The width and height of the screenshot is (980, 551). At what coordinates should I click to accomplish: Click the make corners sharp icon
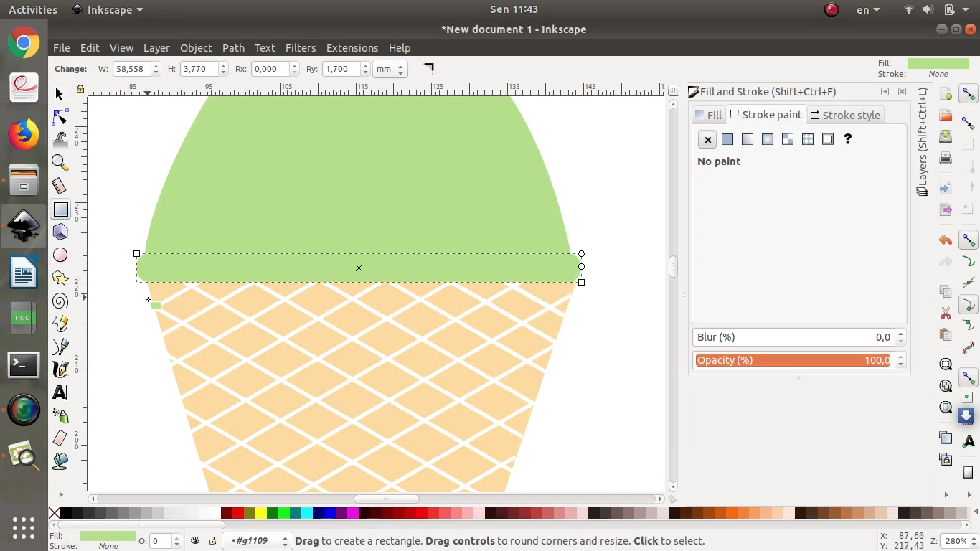(428, 69)
